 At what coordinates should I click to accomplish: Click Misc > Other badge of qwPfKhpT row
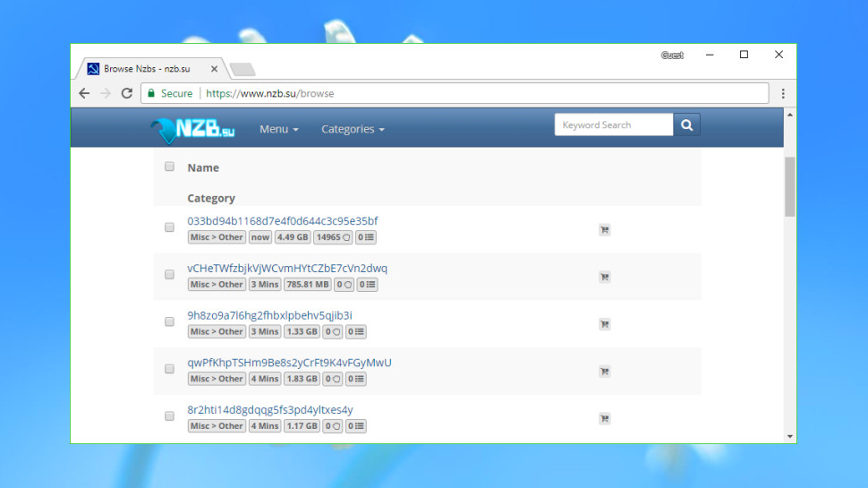point(217,379)
